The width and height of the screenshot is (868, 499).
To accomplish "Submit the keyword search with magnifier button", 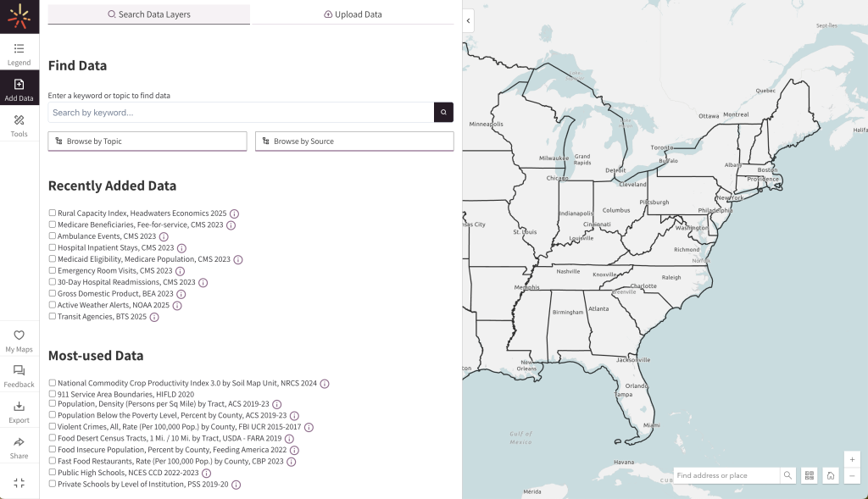I will click(443, 112).
